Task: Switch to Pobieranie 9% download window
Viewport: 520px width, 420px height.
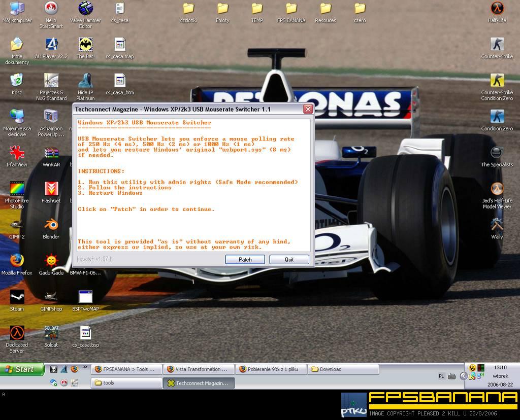Action: click(x=271, y=369)
